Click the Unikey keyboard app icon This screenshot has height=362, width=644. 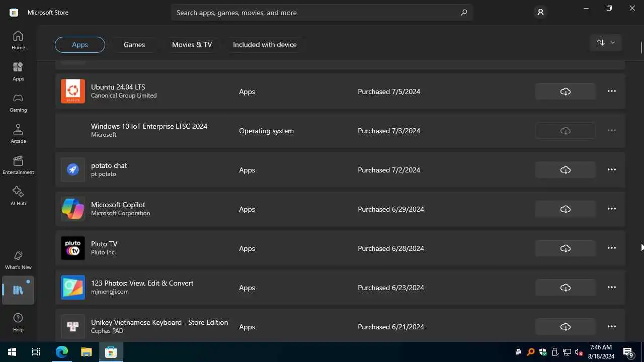[73, 326]
